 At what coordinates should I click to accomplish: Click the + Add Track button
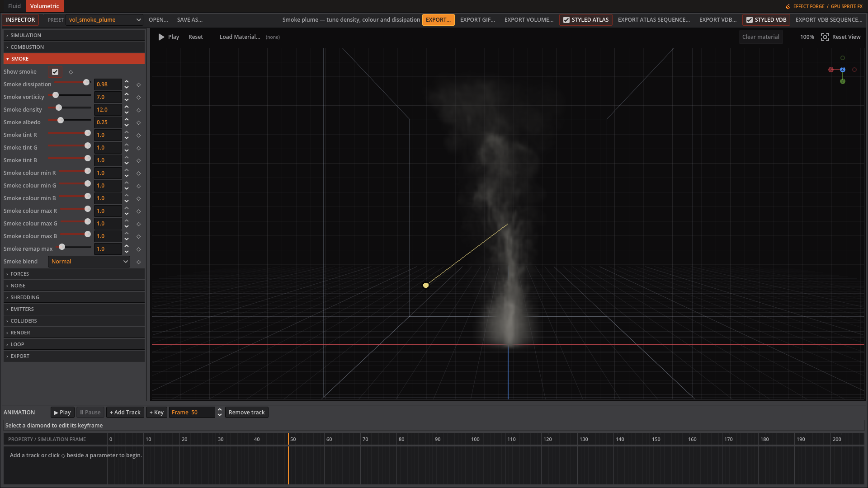click(x=125, y=413)
